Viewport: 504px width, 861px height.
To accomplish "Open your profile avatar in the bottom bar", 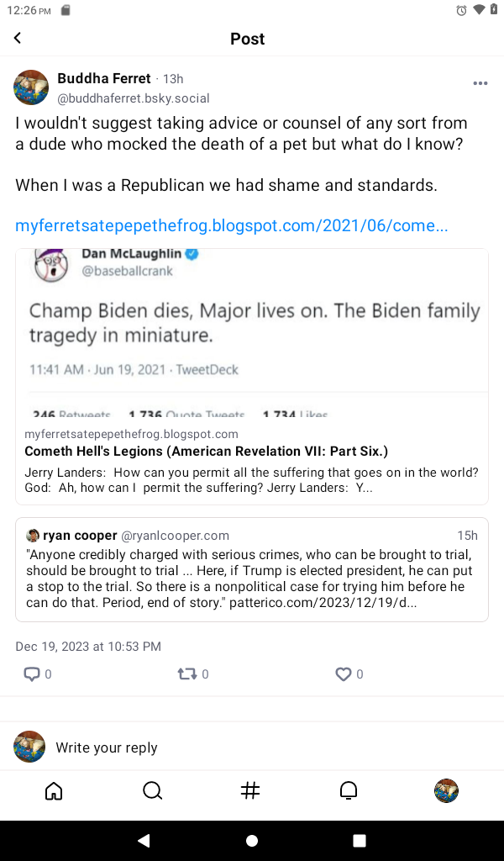I will coord(446,790).
